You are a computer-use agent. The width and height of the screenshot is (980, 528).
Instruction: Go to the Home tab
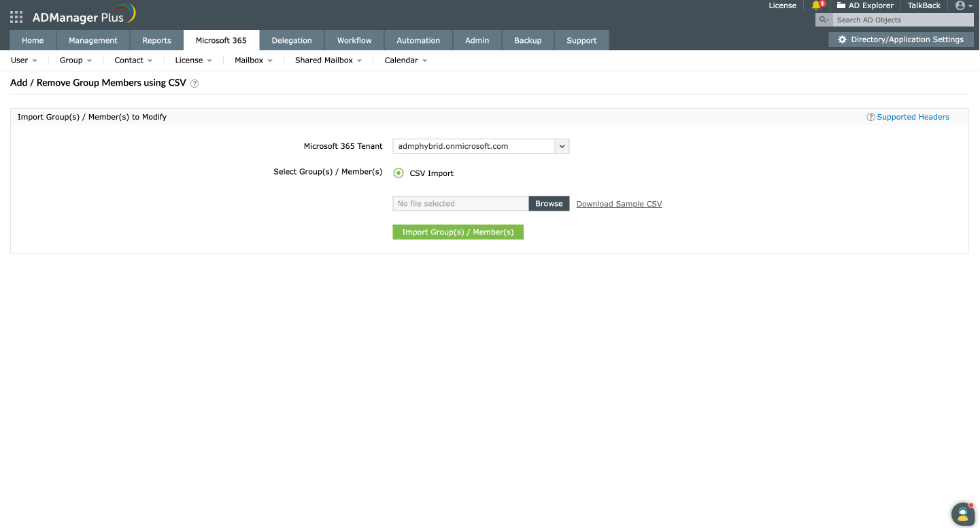click(x=33, y=40)
